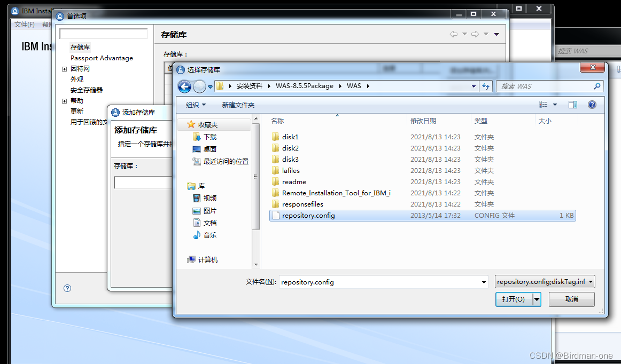Click the search WAS input field in dialog

point(546,86)
